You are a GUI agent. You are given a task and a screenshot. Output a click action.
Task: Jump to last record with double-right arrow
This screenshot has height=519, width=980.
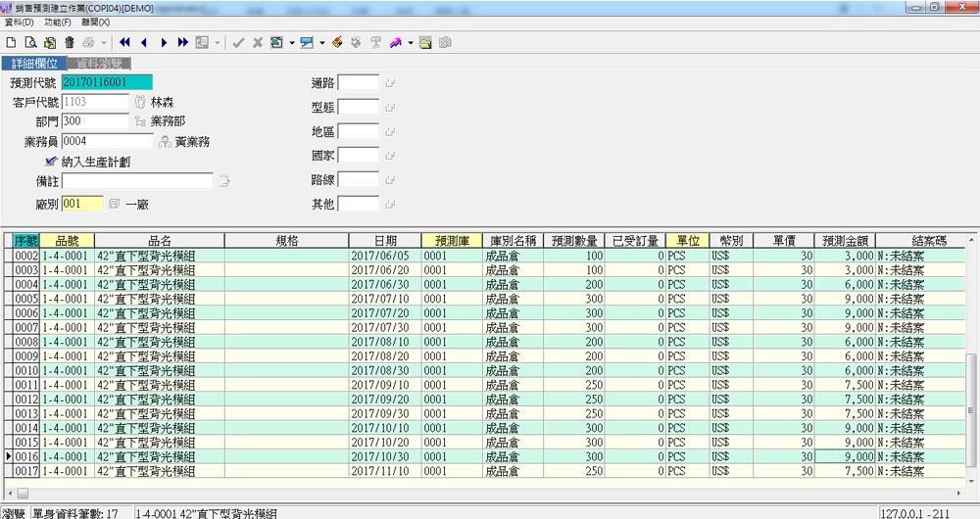pos(183,43)
